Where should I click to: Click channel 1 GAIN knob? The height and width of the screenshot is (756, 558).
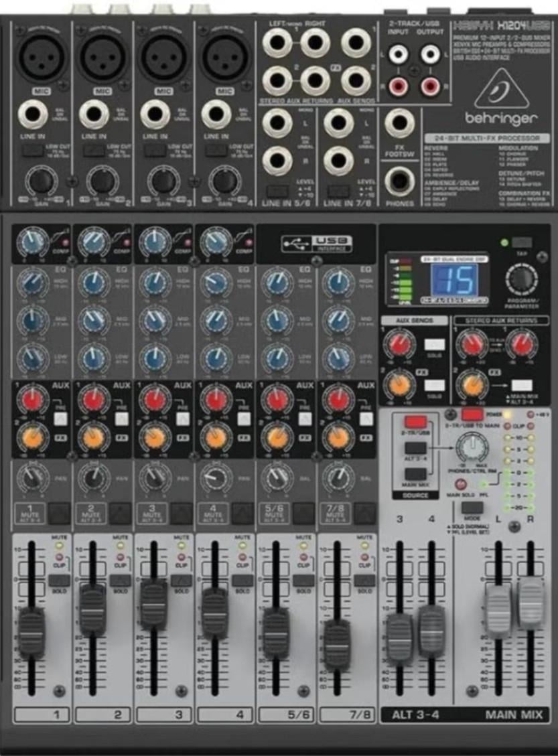tap(41, 181)
